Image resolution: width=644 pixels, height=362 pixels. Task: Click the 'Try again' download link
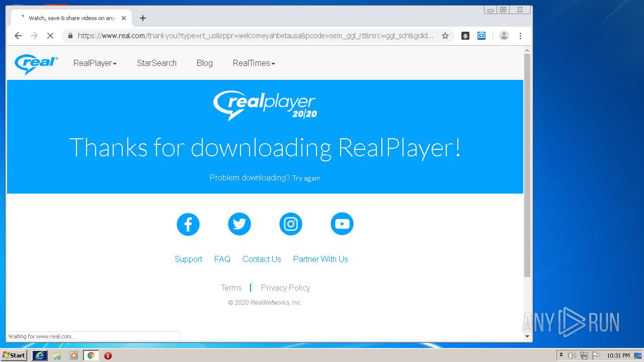pos(306,178)
